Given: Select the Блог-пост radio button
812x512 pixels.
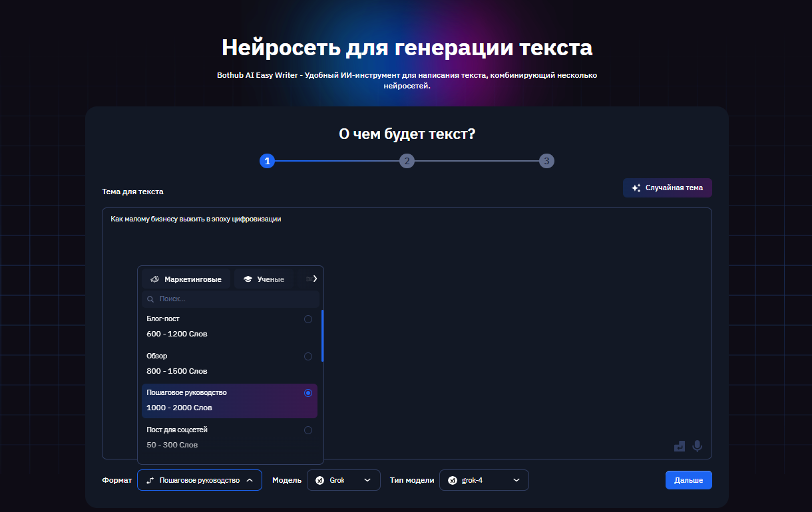Looking at the screenshot, I should (x=308, y=319).
